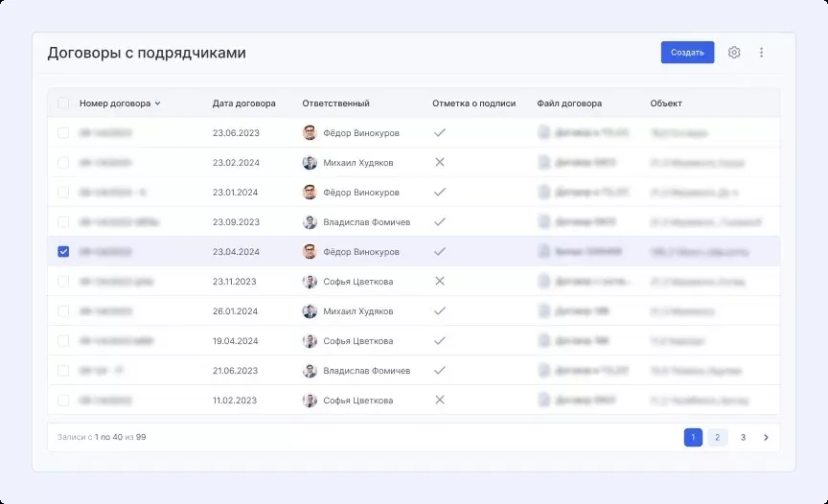Open page 3 of records
The width and height of the screenshot is (828, 504).
coord(743,438)
